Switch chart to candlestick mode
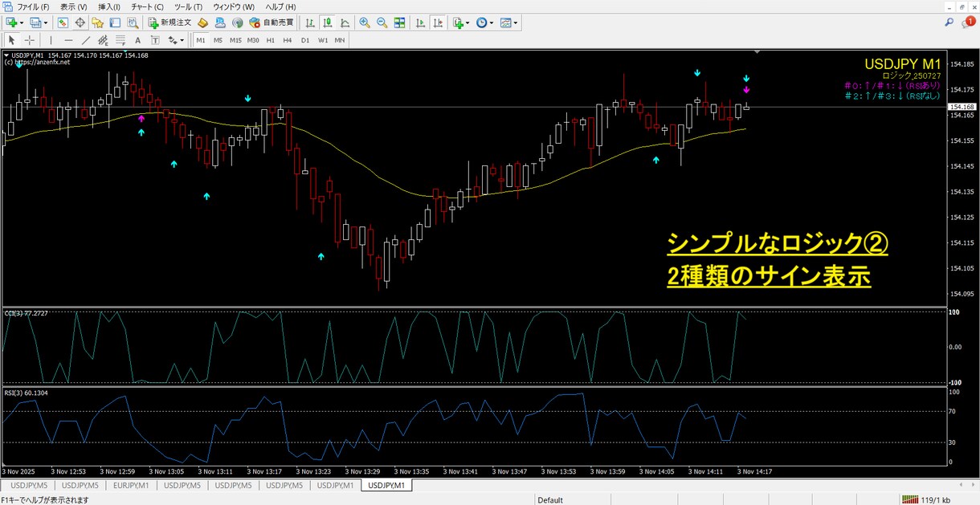The image size is (980, 505). click(329, 23)
